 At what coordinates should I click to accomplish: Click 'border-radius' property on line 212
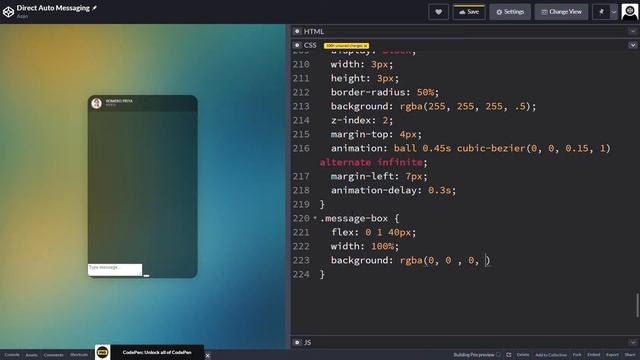(x=368, y=92)
